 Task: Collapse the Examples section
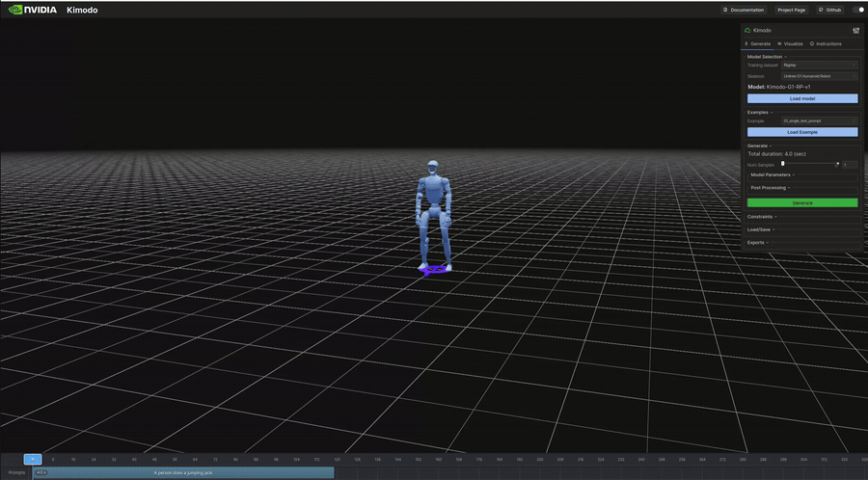pyautogui.click(x=760, y=112)
